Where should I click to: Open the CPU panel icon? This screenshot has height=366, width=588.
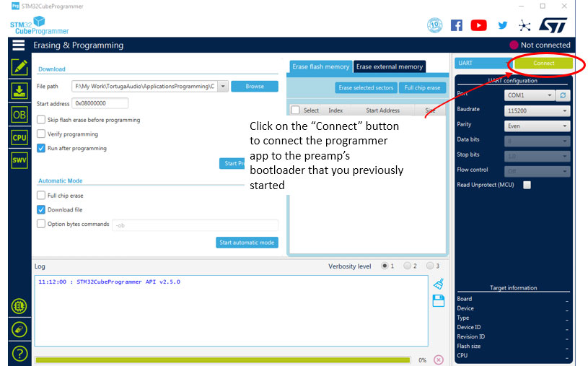coord(19,137)
